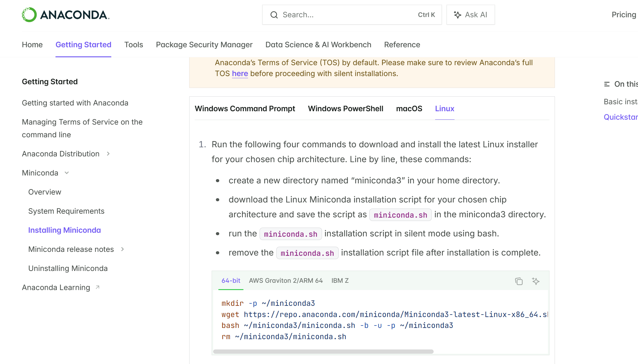Switch to Windows Command Prompt tab

(245, 109)
